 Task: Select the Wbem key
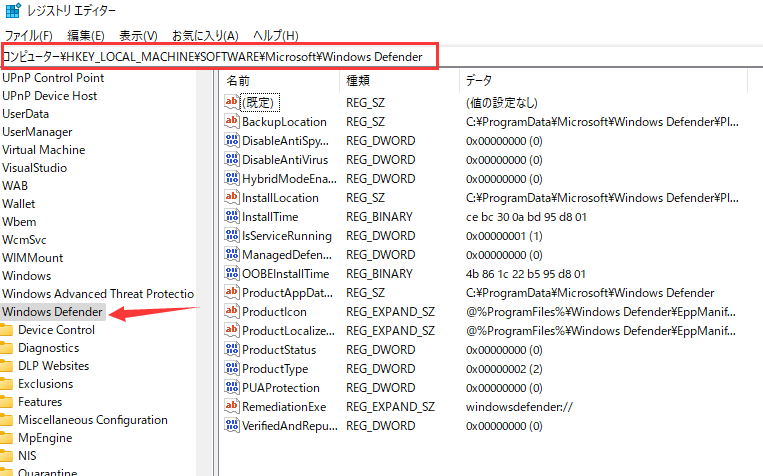pyautogui.click(x=19, y=221)
